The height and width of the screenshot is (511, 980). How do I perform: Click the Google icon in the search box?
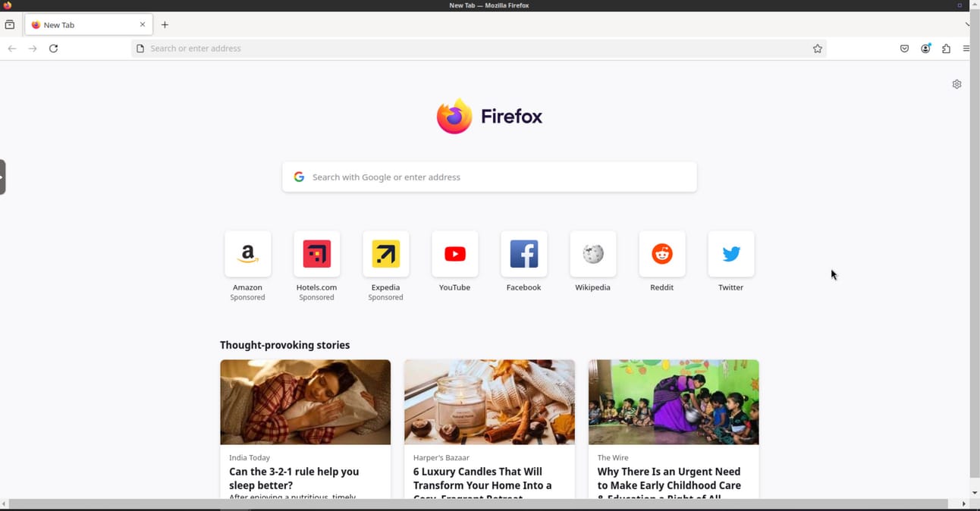click(x=299, y=177)
